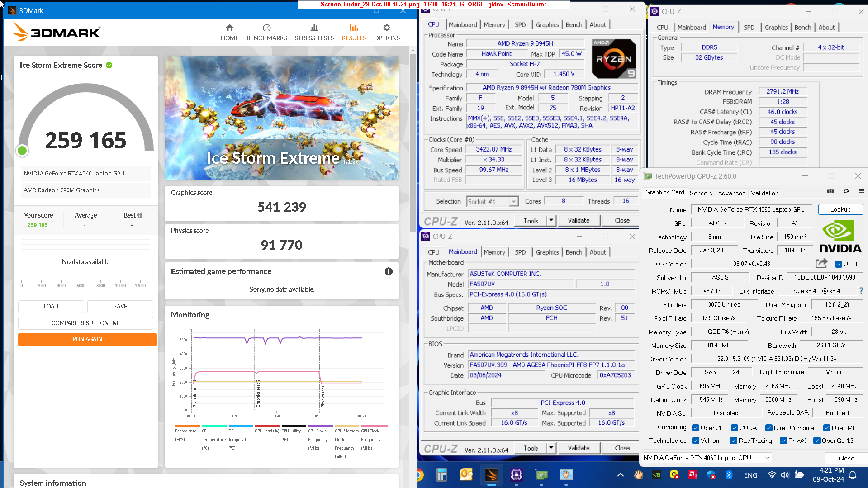Image resolution: width=868 pixels, height=488 pixels.
Task: Open STRESS TESTS in 3DMark
Action: tap(314, 33)
